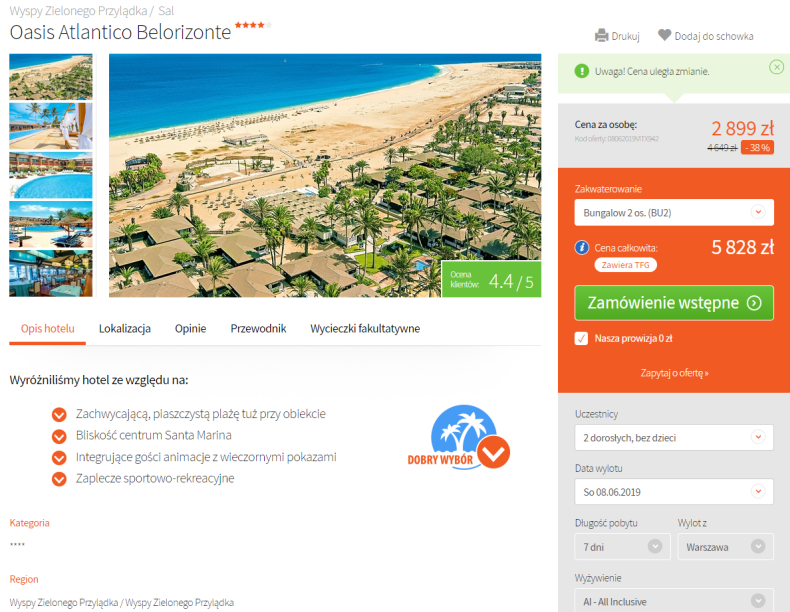Select the swimming pool thumbnail photo
Screen dimensions: 790x612
point(51,175)
